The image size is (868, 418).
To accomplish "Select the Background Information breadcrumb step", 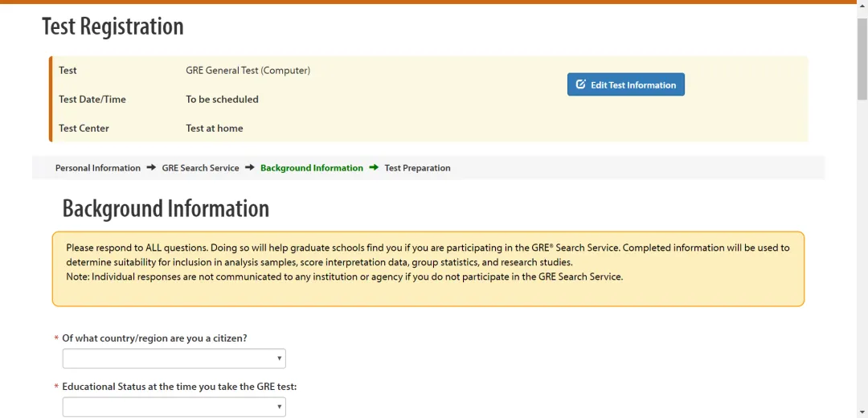I will point(312,168).
